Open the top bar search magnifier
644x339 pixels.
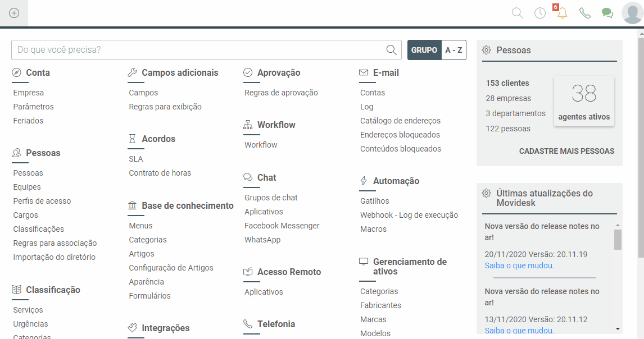518,13
